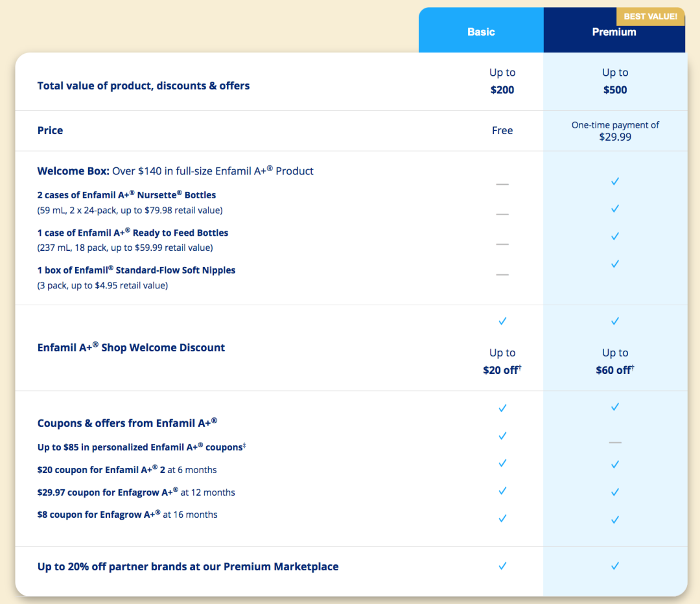Click Premium dash for $85 personalized coupons
Image resolution: width=700 pixels, height=604 pixels.
point(615,443)
